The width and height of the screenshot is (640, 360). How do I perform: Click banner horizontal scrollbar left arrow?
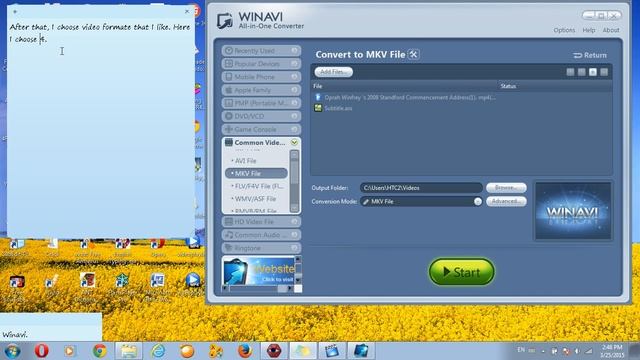click(225, 289)
